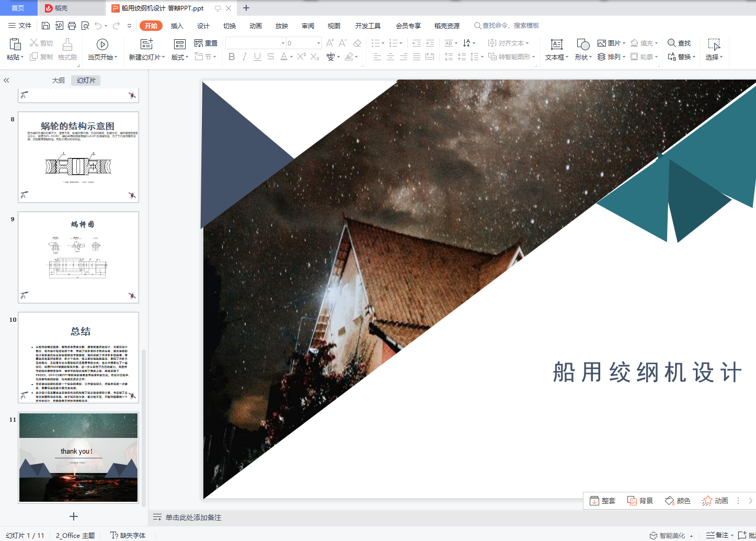This screenshot has height=541, width=756.
Task: Switch to the 设计 ribbon tab
Action: click(x=203, y=26)
